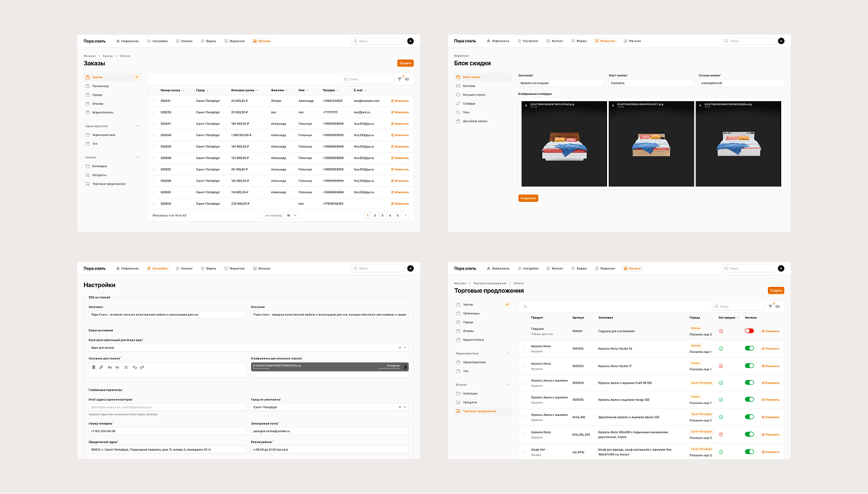Image resolution: width=868 pixels, height=494 pixels.
Task: Click hit-sales status icon in Подушка row
Action: 721,331
